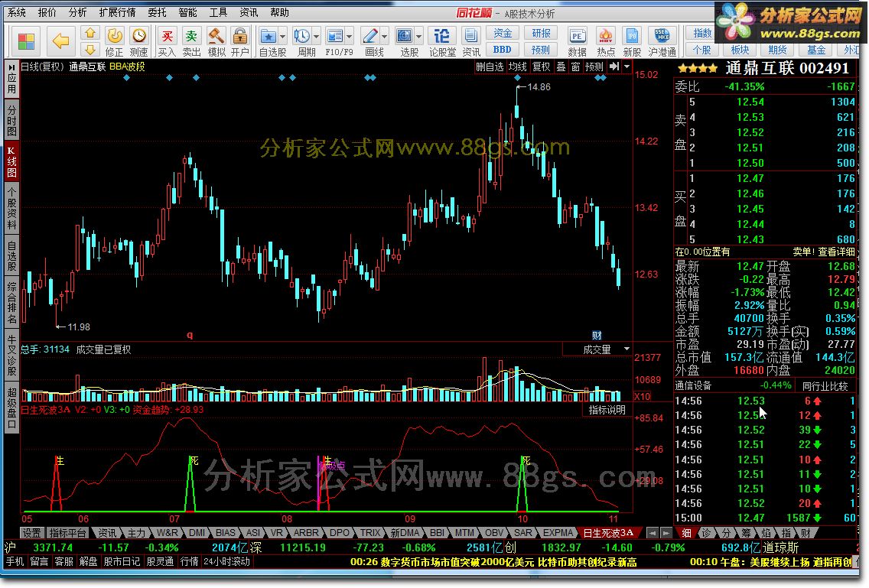Screen dimensions: 869x588
Task: Click the 同行业比较 button
Action: pyautogui.click(x=825, y=385)
